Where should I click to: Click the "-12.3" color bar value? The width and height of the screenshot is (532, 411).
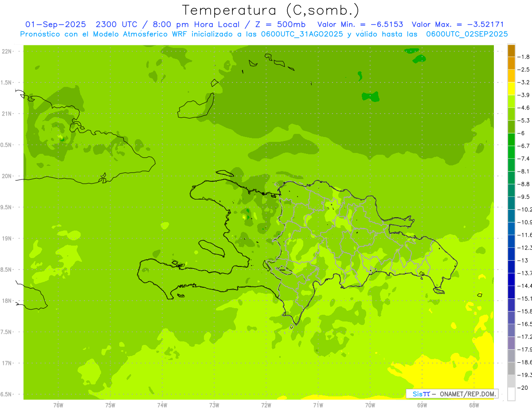[525, 247]
